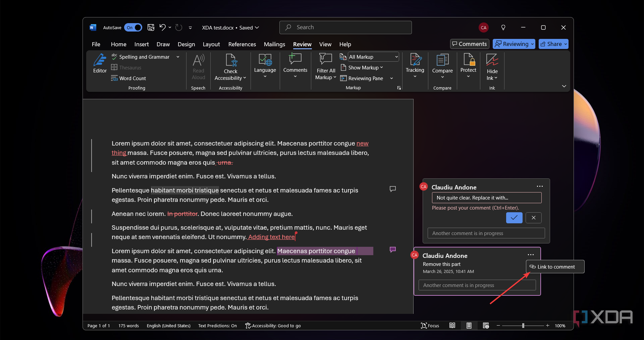
Task: Open more options on 'Remove this part' comment
Action: tap(531, 255)
